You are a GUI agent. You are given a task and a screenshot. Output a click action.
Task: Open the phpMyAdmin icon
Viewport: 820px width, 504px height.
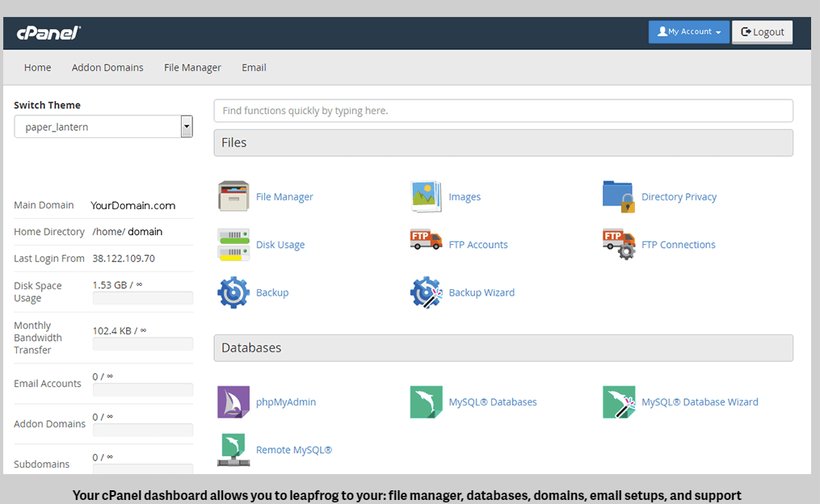tap(233, 401)
